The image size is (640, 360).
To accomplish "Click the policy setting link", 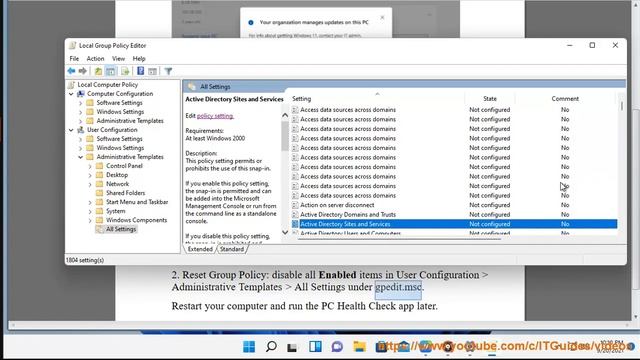I will (215, 116).
